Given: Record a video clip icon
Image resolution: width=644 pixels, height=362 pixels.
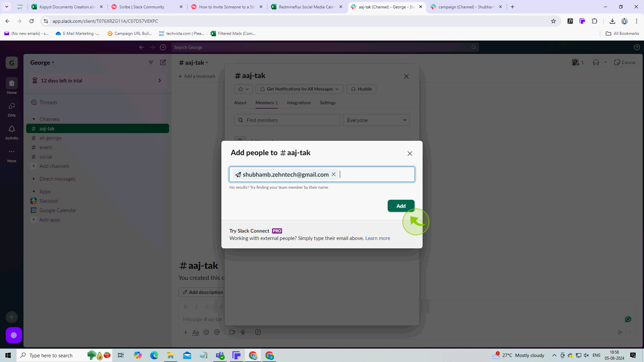Looking at the screenshot, I should coord(232,332).
